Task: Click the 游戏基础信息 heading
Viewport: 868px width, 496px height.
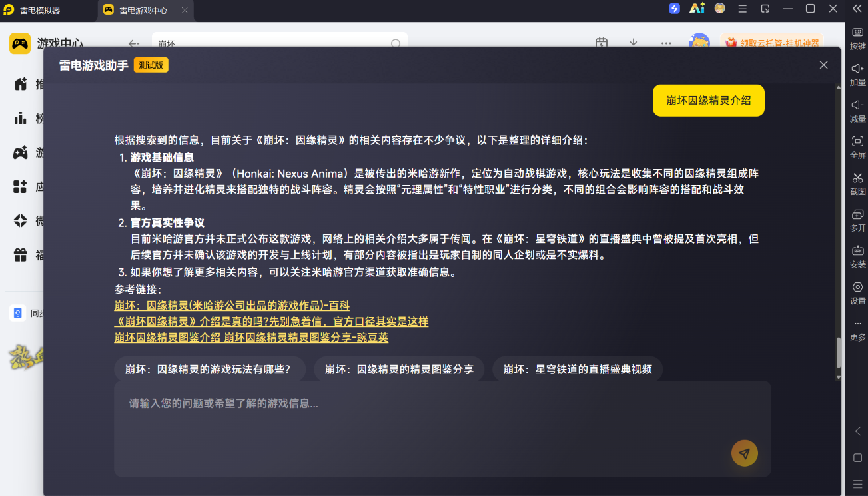Action: 162,158
